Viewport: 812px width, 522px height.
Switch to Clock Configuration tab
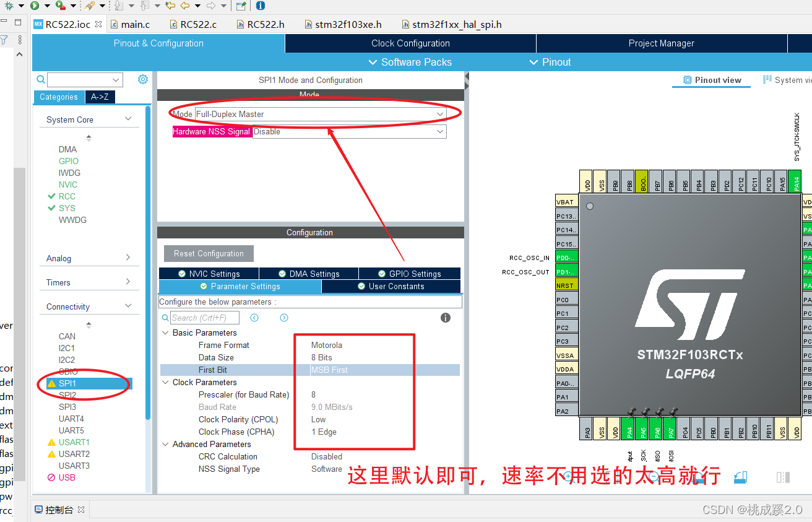[x=410, y=43]
